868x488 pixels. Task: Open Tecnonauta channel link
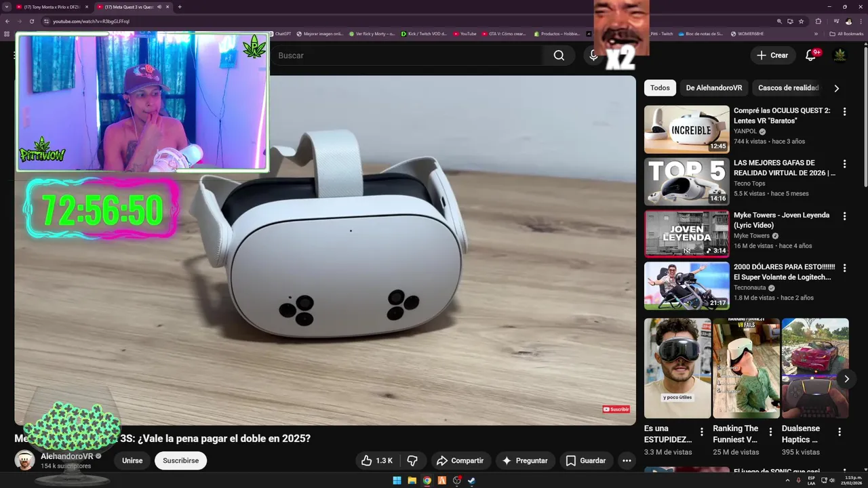(750, 288)
